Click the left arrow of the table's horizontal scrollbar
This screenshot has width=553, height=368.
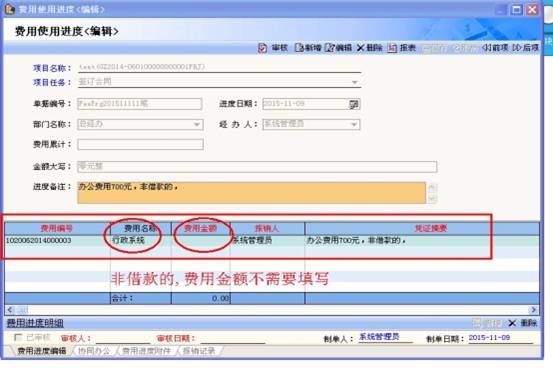[x=10, y=310]
